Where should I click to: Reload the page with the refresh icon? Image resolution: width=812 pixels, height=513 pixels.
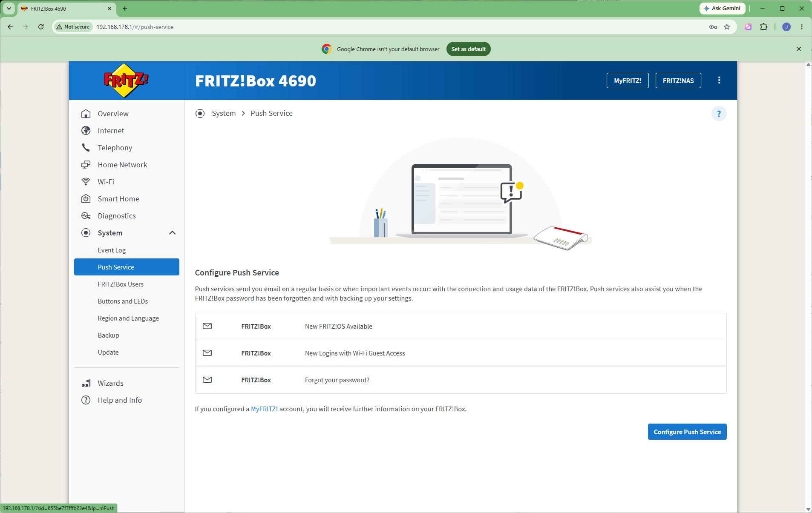pyautogui.click(x=41, y=27)
